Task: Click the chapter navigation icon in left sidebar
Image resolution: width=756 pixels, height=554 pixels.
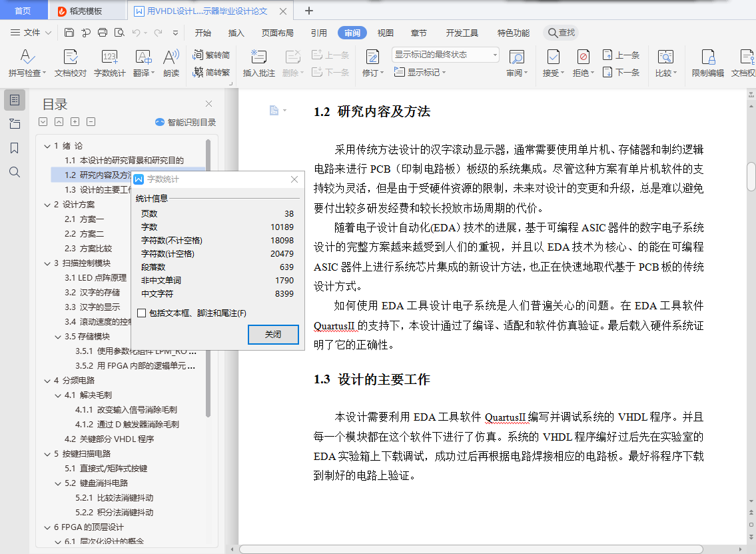Action: pyautogui.click(x=15, y=123)
